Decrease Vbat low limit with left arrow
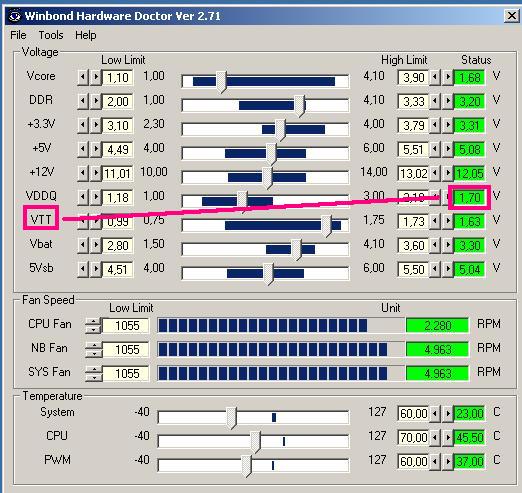The image size is (522, 493). point(83,246)
